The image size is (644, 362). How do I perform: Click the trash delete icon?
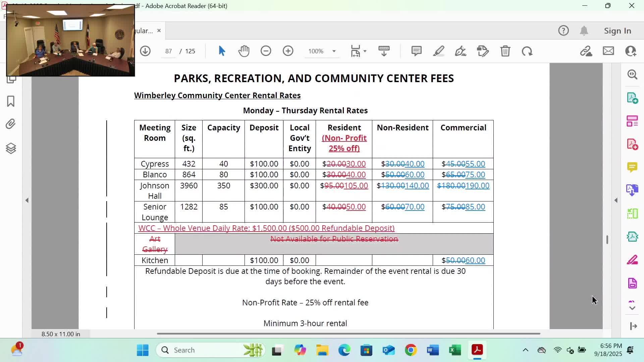click(x=505, y=51)
